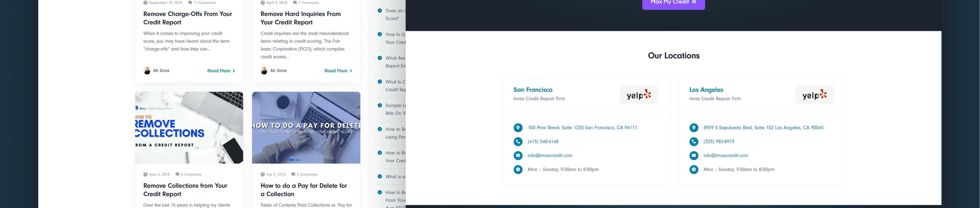Image resolution: width=980 pixels, height=208 pixels.
Task: Open Remove Collections article thumbnail image
Action: pos(189,128)
